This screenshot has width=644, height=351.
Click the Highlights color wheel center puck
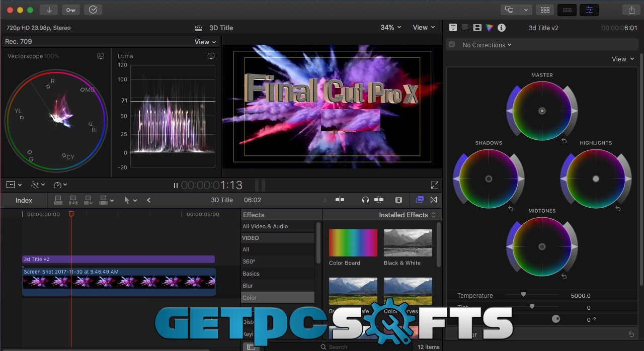(x=596, y=179)
